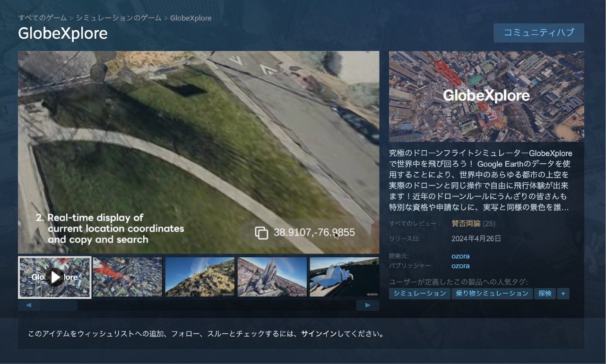Click the right arrow of thumbnail strip
The image size is (606, 364).
click(x=368, y=305)
